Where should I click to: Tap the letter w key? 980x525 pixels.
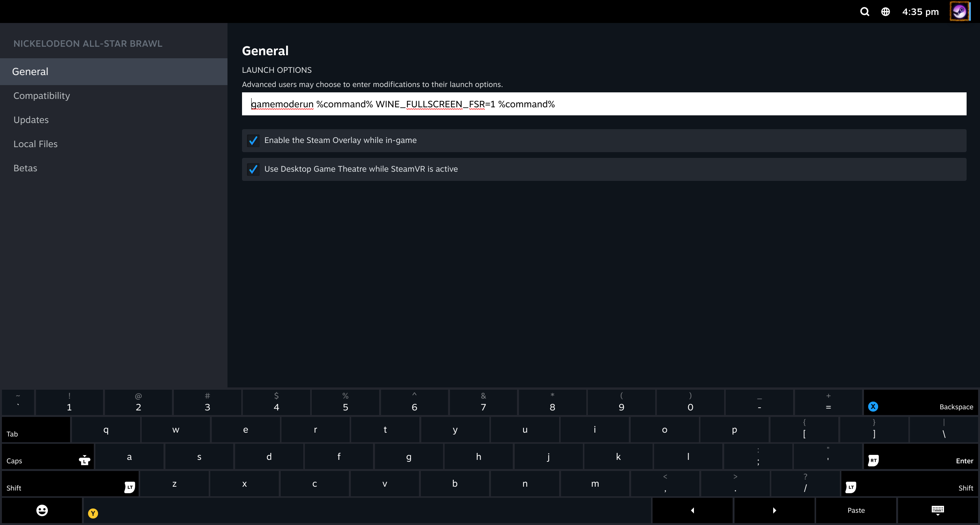pos(176,430)
